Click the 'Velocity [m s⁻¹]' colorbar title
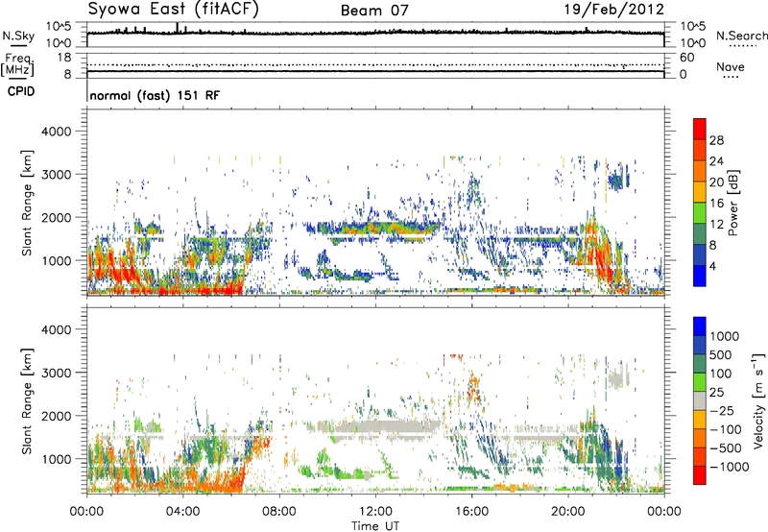Screen dimensions: 768x532 coord(759,401)
